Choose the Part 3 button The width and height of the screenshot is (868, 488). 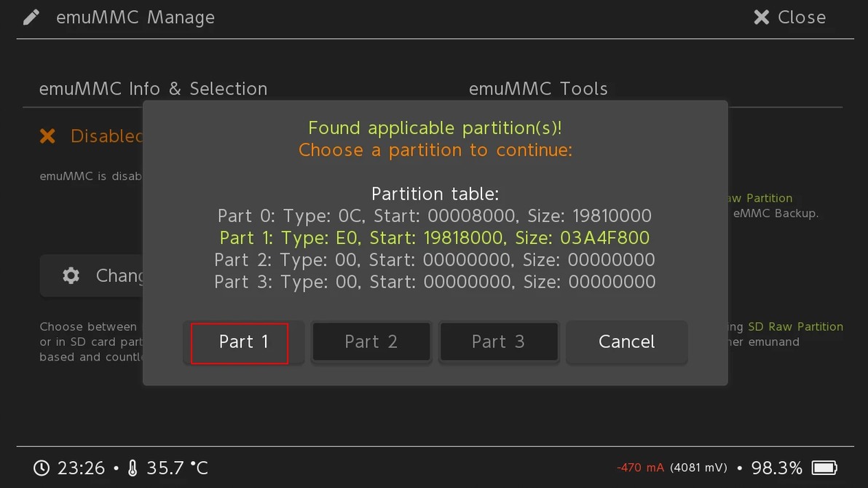click(498, 342)
